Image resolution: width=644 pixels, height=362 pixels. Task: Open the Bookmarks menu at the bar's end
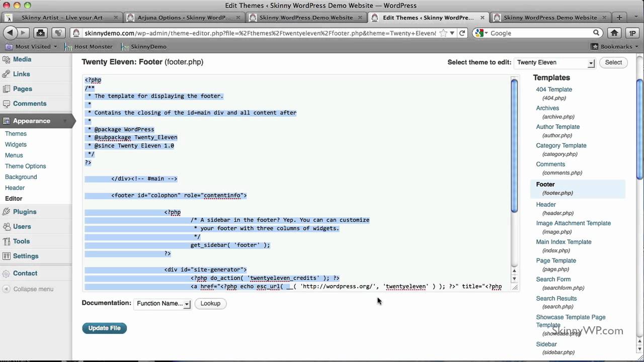[x=614, y=47]
